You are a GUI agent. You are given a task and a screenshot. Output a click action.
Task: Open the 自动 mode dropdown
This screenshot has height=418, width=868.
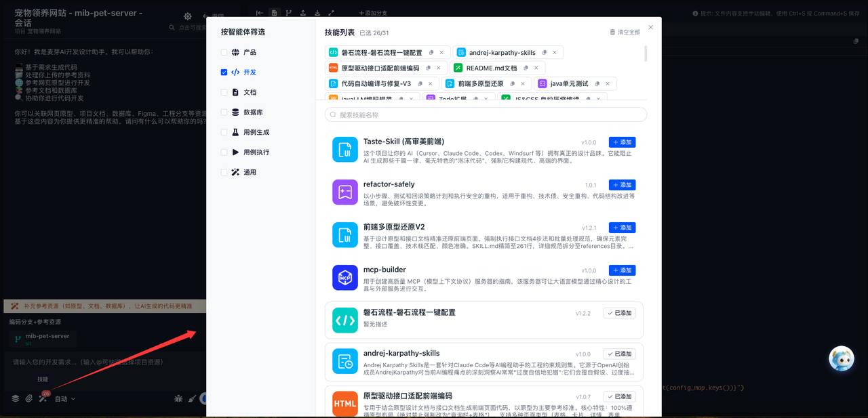click(65, 399)
